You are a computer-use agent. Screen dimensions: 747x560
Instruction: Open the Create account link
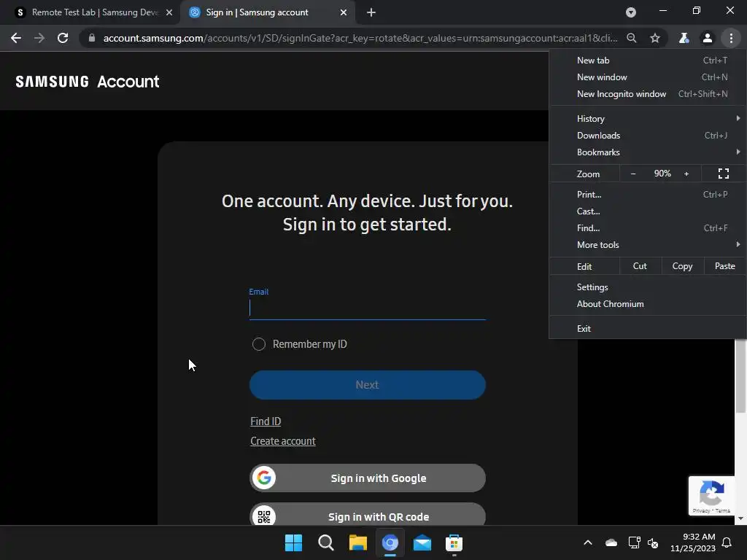(283, 441)
